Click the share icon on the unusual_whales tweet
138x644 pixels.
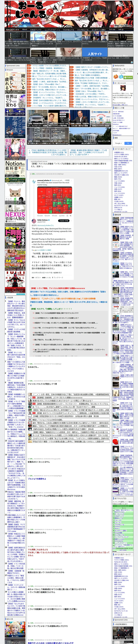pos(70,216)
